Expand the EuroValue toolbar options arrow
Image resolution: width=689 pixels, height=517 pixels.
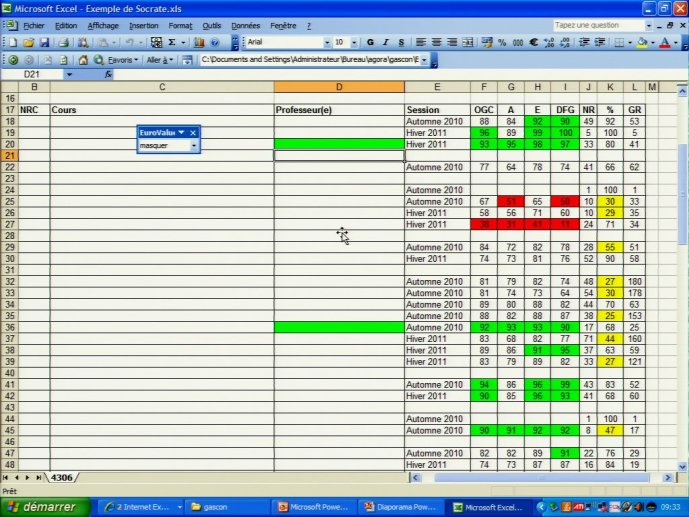181,132
